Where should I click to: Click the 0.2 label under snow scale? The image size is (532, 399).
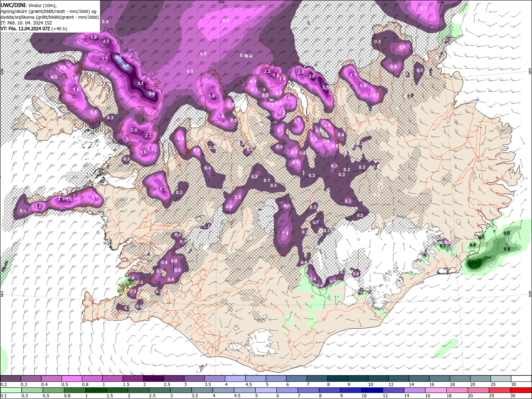3,384
